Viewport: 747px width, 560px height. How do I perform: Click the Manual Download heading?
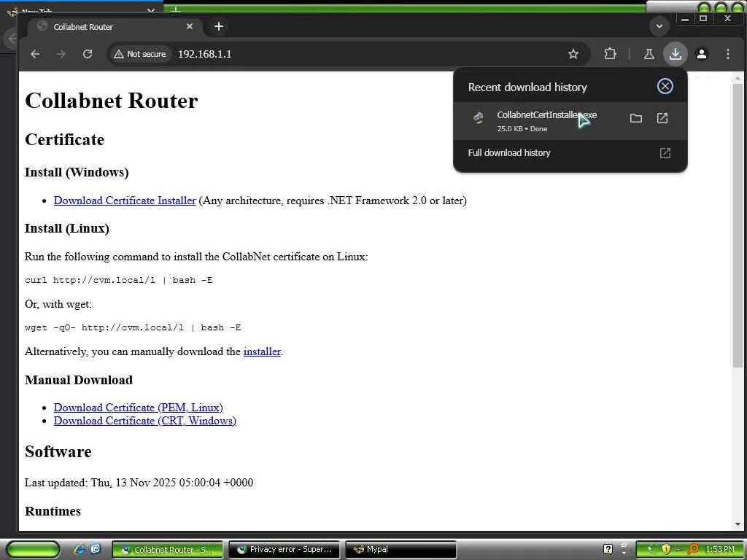tap(79, 380)
